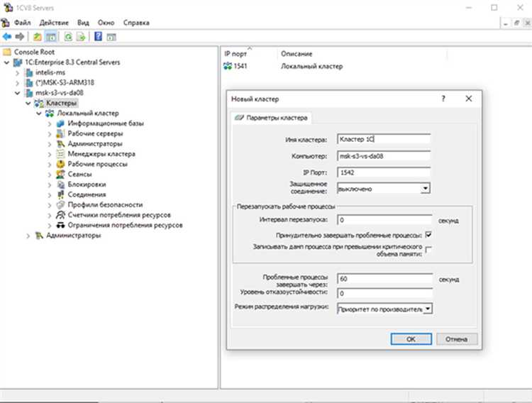Select cluster icon for port 1541
This screenshot has width=532, height=403.
pos(228,67)
